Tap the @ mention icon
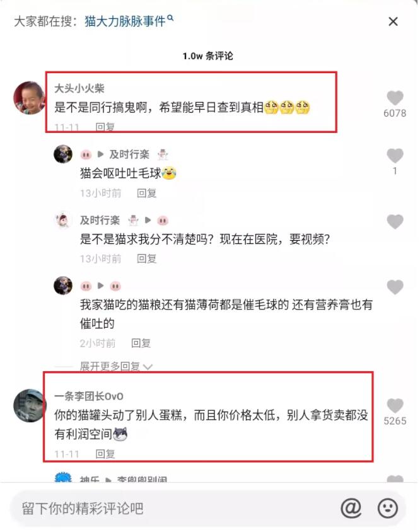Screen dimensions: 420x530 pyautogui.click(x=351, y=508)
